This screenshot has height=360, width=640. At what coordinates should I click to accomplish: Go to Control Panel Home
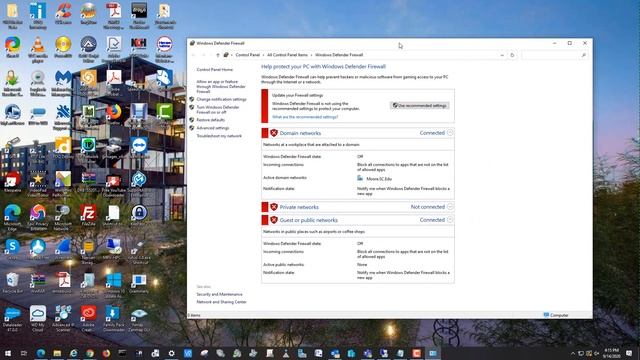(x=215, y=70)
